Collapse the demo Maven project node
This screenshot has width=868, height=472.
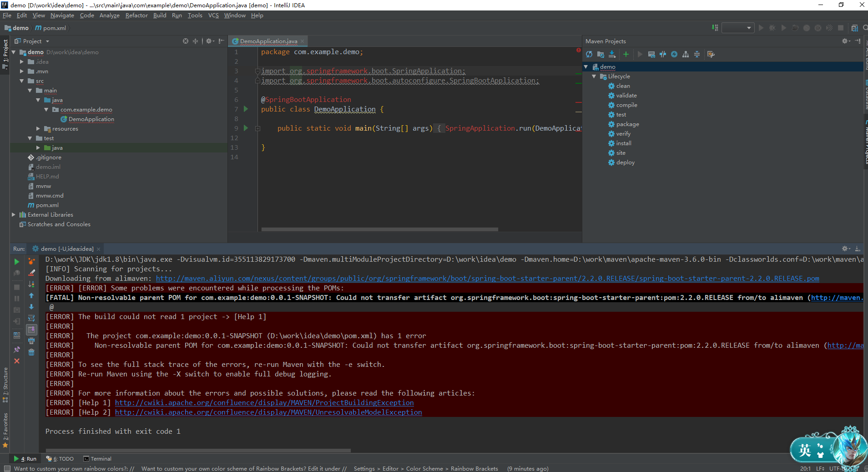click(586, 67)
